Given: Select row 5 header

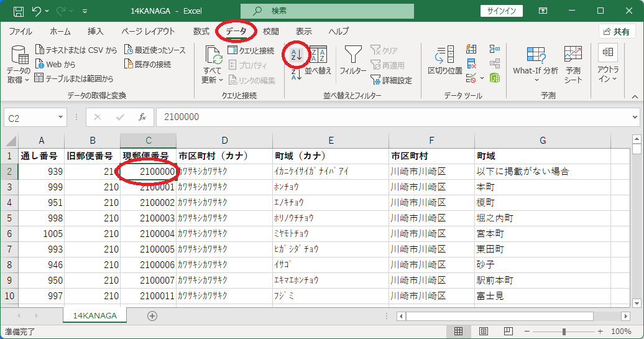Looking at the screenshot, I should click(9, 218).
